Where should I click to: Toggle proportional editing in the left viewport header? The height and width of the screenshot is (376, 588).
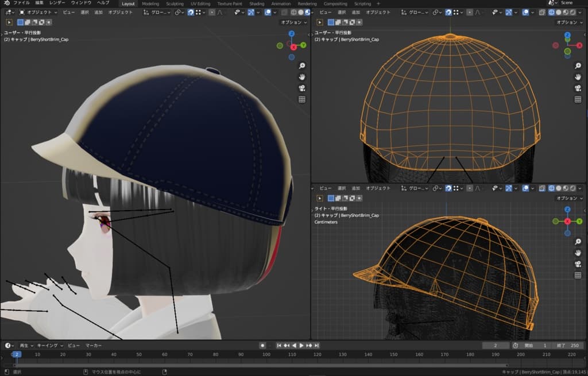point(212,11)
